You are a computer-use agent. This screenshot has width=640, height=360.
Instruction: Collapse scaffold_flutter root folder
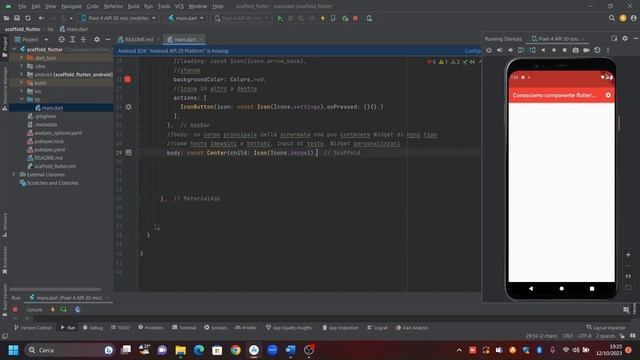14,49
